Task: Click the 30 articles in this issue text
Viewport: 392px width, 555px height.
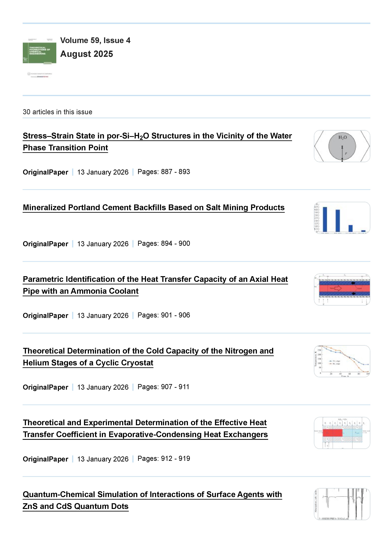Action: point(58,112)
